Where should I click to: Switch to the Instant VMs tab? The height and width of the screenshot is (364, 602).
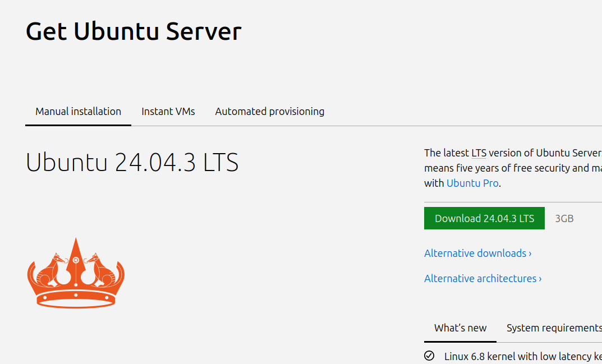point(168,112)
